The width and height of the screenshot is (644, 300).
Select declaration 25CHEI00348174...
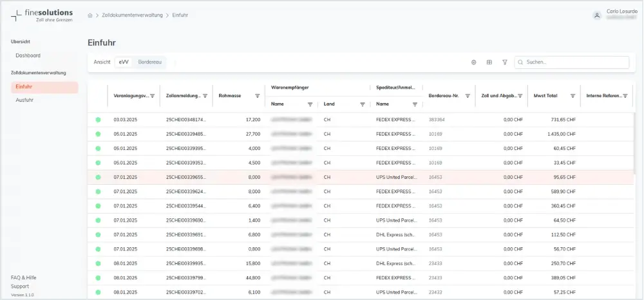click(x=186, y=120)
